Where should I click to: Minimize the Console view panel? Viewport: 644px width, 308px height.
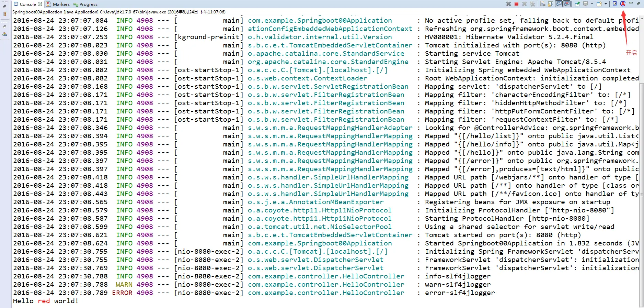point(631,3)
